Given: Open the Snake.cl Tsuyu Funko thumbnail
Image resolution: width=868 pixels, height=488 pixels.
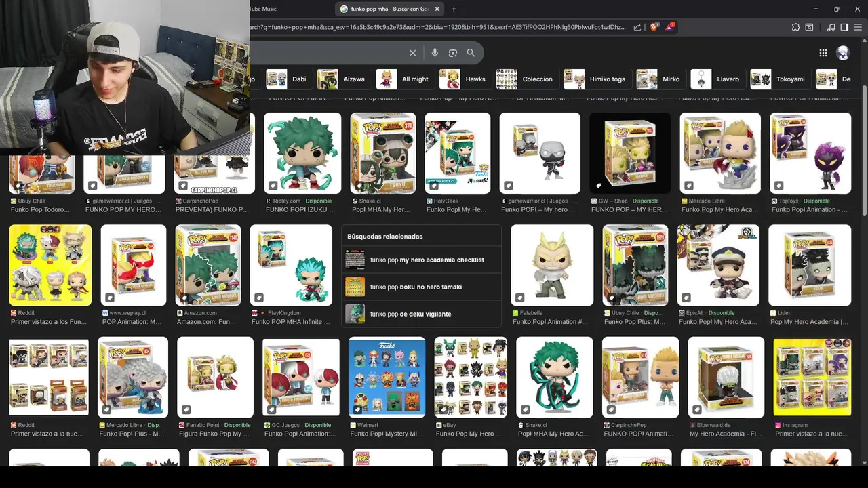Looking at the screenshot, I should (x=383, y=153).
